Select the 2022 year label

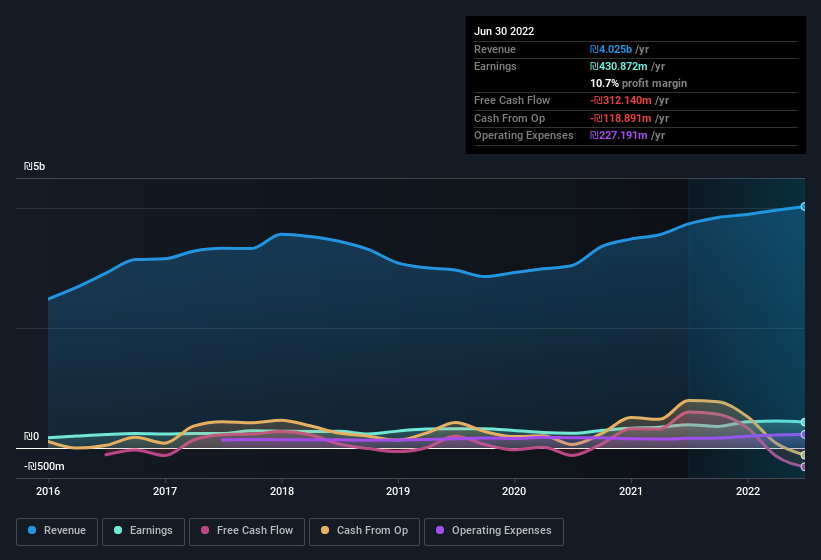pos(747,491)
